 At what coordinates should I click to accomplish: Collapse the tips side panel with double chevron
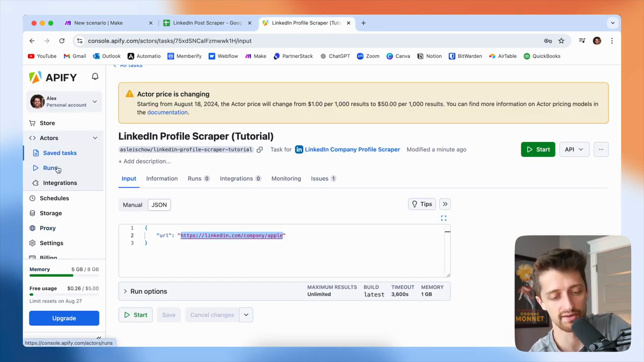tap(445, 204)
